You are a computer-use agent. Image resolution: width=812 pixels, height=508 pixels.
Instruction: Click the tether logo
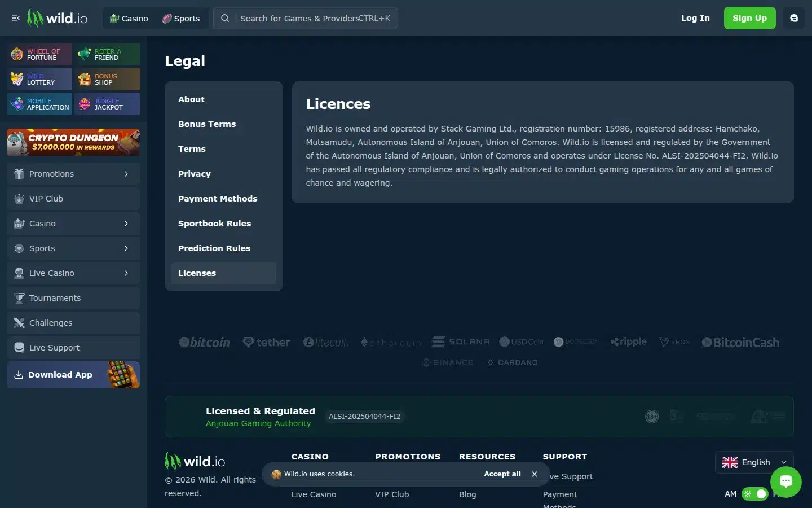[x=266, y=342]
